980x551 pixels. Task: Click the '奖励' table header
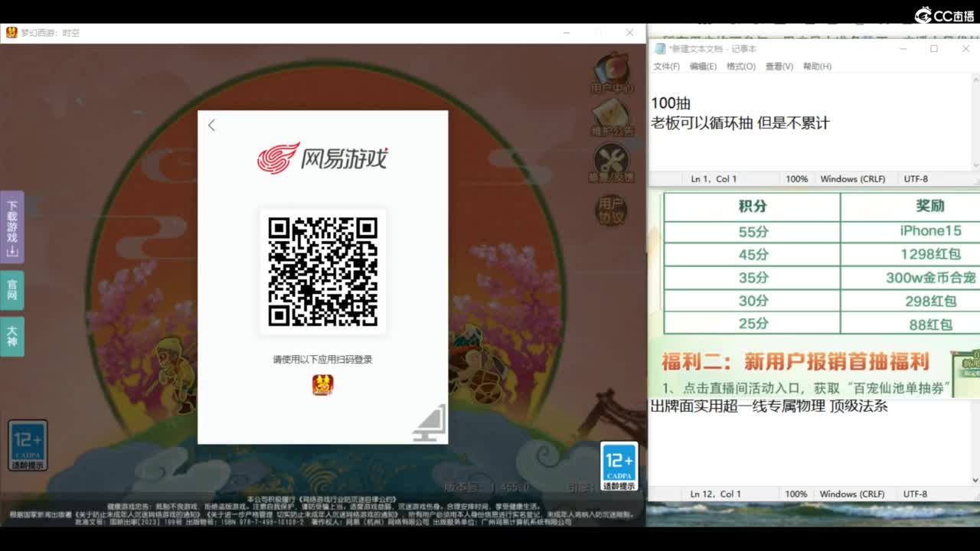click(x=930, y=206)
